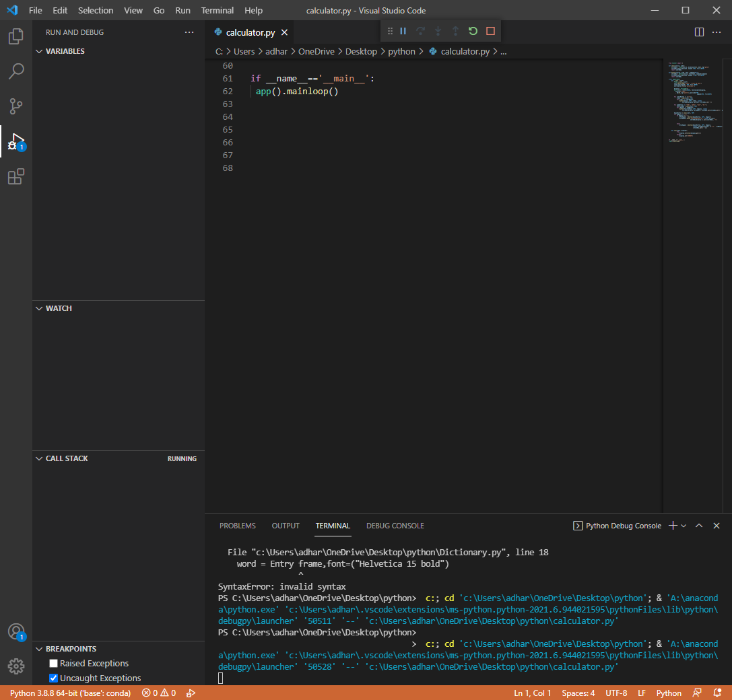This screenshot has height=700, width=732.
Task: Grab the debug toolbar drag handle
Action: pos(390,31)
